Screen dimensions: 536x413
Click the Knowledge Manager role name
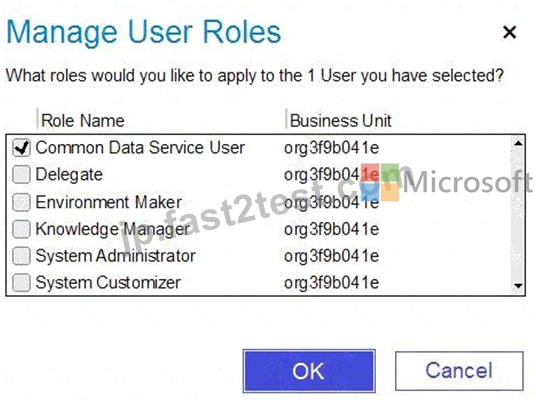113,229
